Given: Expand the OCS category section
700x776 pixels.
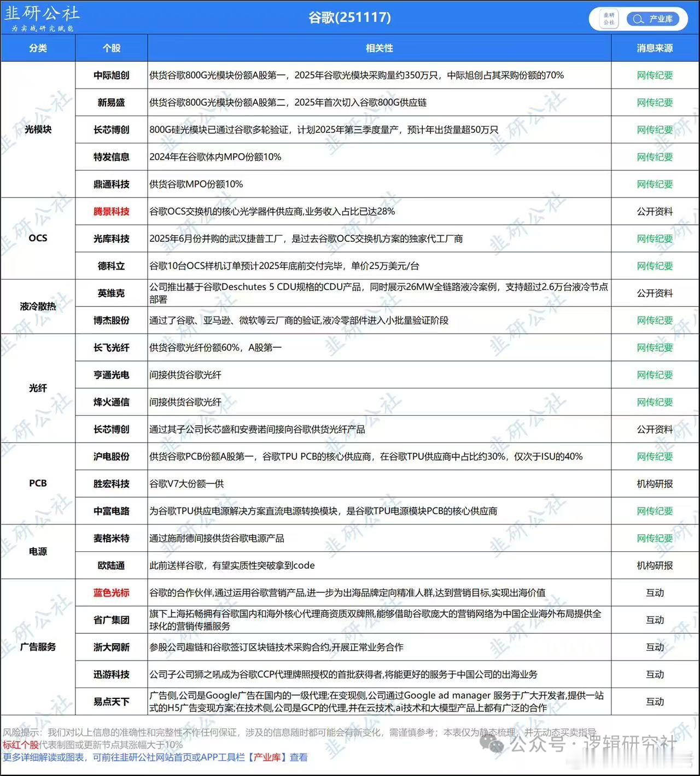Looking at the screenshot, I should (x=39, y=238).
